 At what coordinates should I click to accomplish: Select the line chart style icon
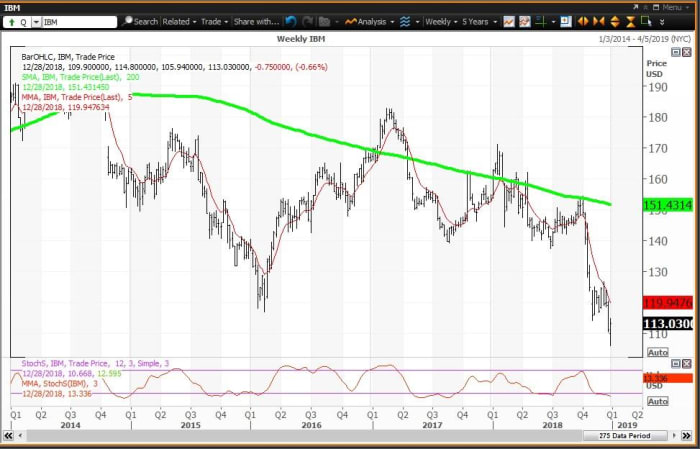pyautogui.click(x=510, y=20)
